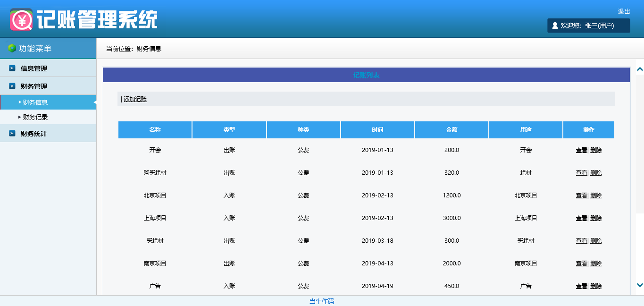Click the 类型 column header
This screenshot has width=644, height=306.
tap(229, 130)
